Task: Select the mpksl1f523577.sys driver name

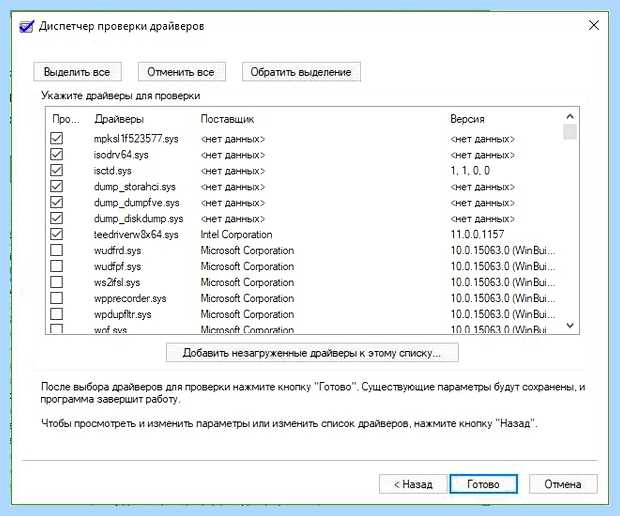Action: click(x=136, y=139)
